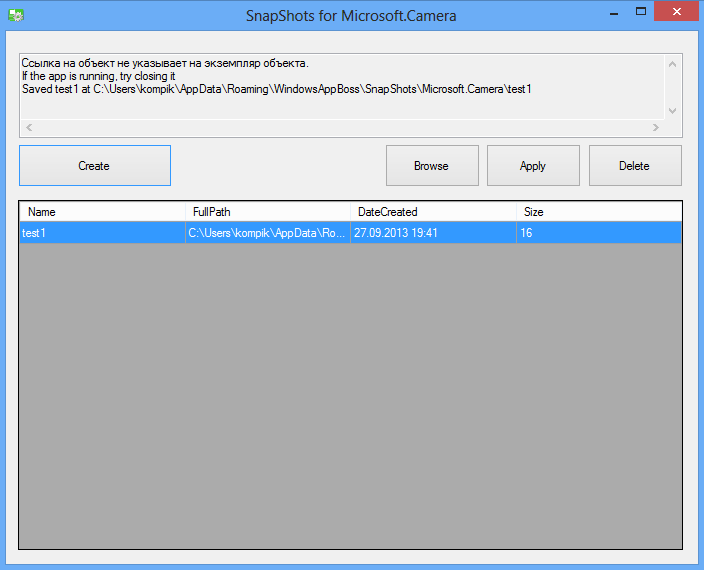
Task: Delete the selected snapshot
Action: pyautogui.click(x=635, y=166)
